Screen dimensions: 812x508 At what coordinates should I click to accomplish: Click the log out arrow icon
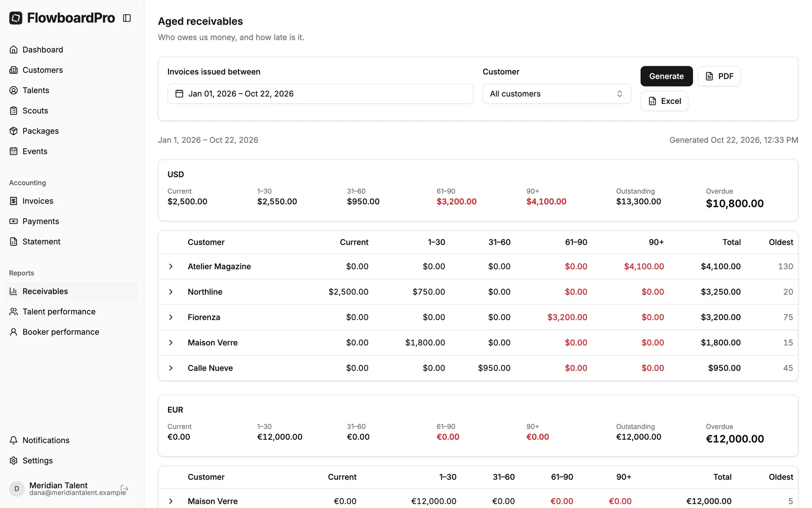click(x=125, y=488)
